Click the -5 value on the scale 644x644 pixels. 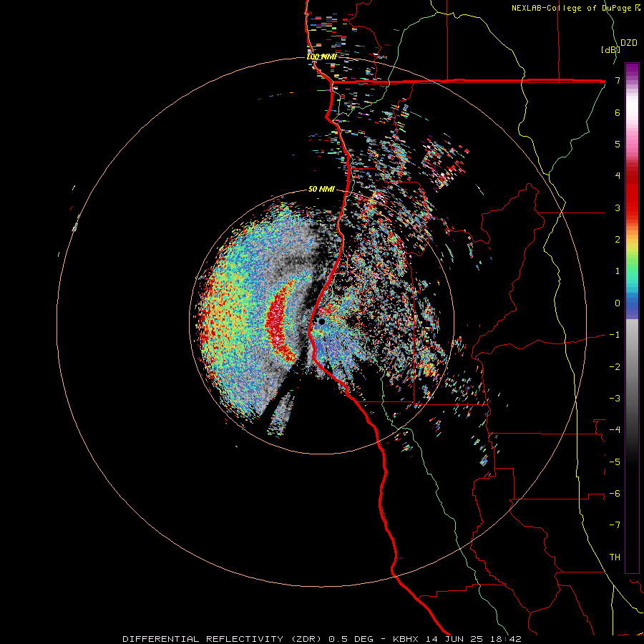tap(615, 462)
